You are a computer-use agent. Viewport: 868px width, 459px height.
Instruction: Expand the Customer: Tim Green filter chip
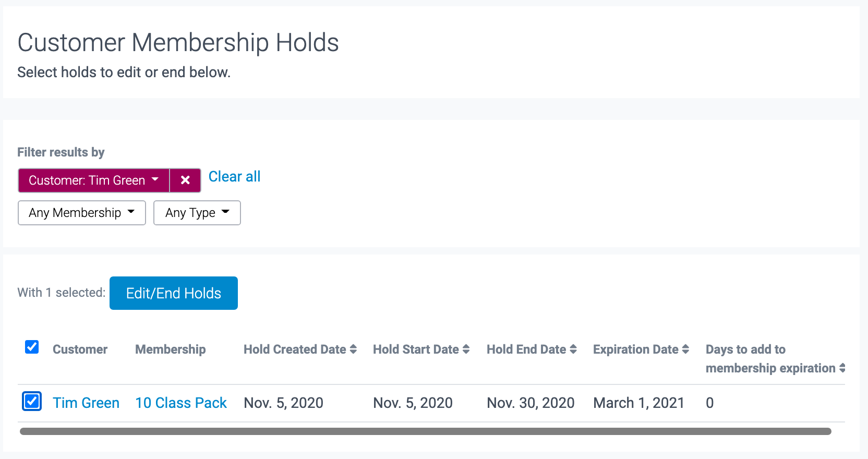click(94, 180)
